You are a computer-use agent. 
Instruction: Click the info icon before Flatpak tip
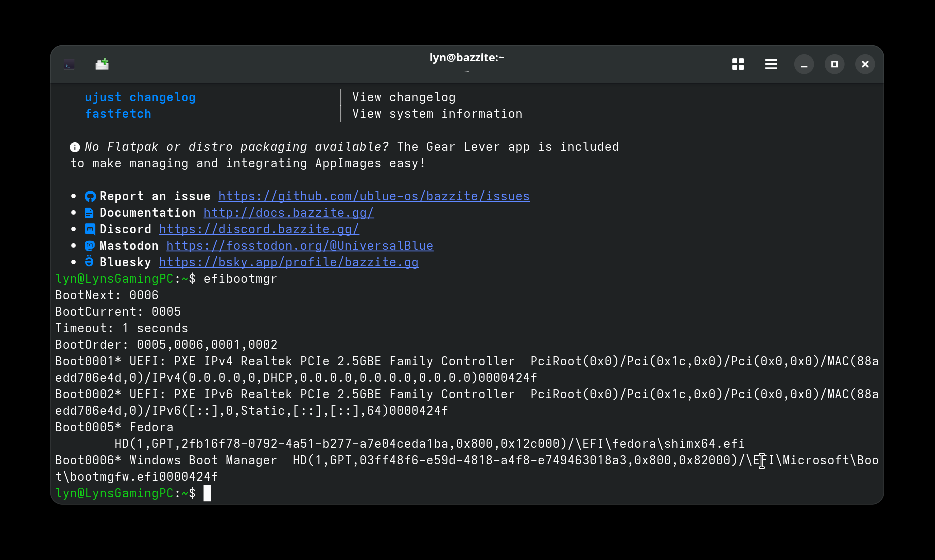75,147
